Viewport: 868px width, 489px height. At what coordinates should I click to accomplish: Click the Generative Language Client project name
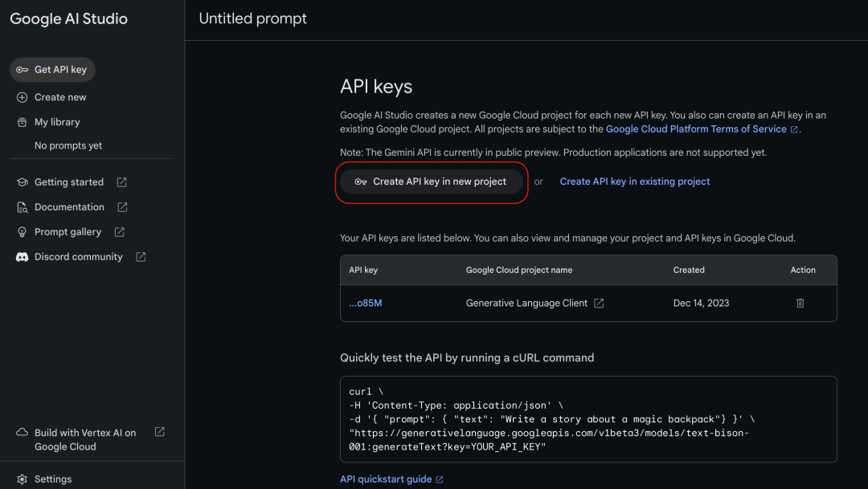(x=526, y=304)
